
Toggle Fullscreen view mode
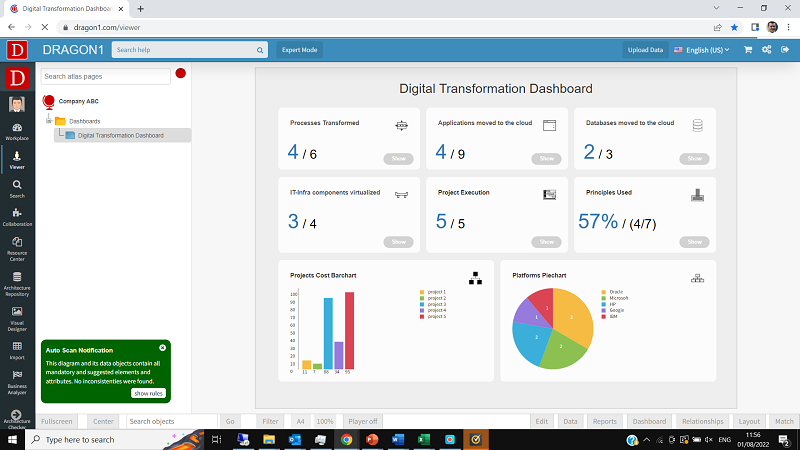coord(57,422)
